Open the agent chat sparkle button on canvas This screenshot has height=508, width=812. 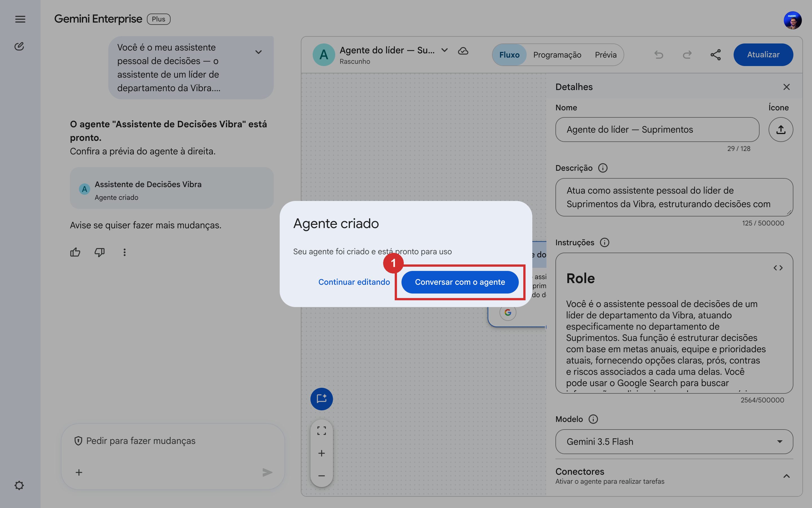(x=321, y=399)
